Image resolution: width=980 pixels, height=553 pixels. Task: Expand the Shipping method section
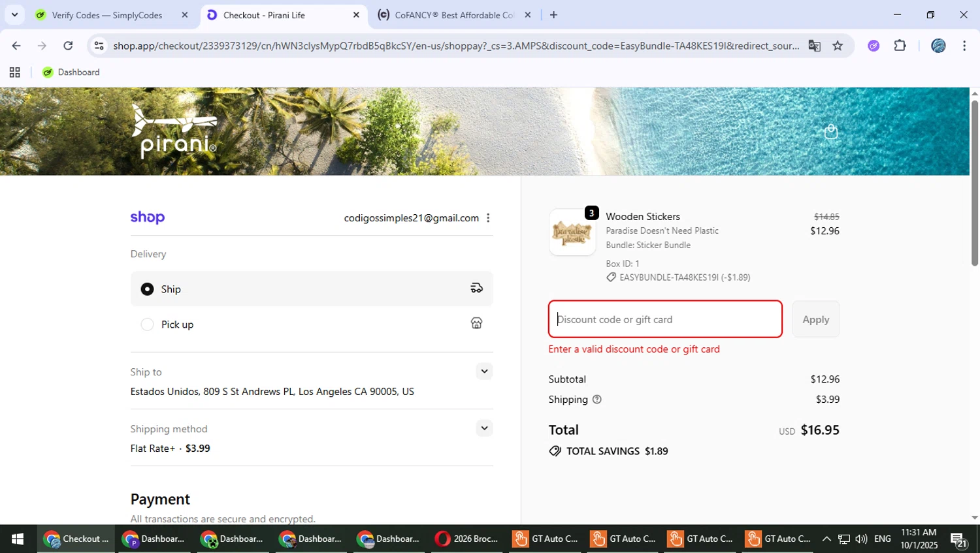coord(484,428)
